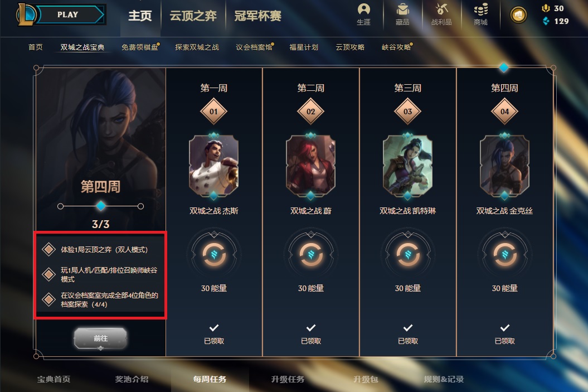The image size is (588, 392).
Task: Click the 前往 button
Action: coord(100,338)
